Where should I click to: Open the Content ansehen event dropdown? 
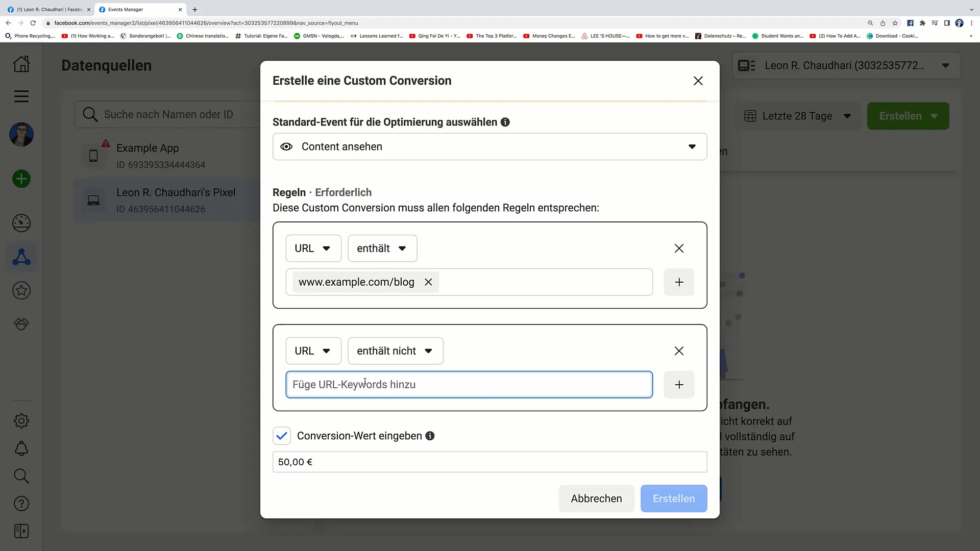[489, 147]
